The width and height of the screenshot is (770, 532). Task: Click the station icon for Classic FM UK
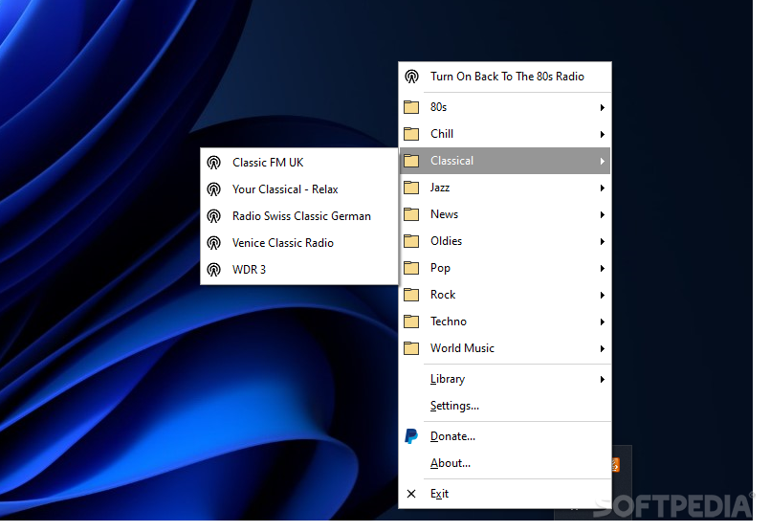(213, 163)
